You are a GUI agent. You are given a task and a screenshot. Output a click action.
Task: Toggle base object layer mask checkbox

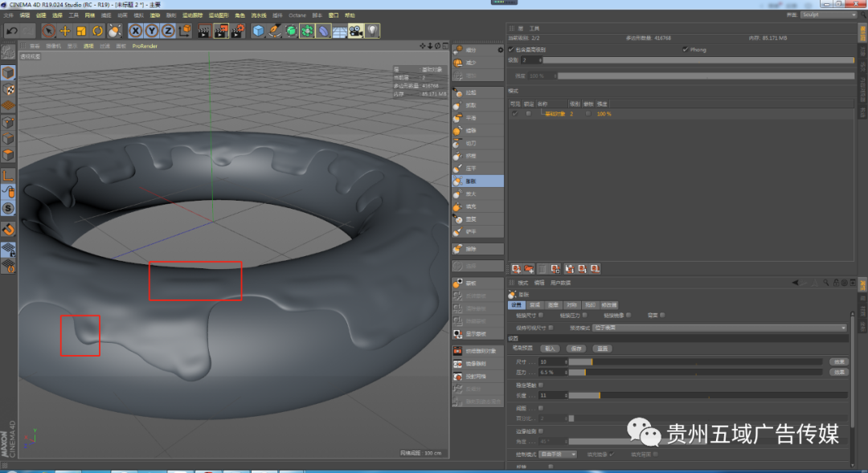click(x=588, y=113)
